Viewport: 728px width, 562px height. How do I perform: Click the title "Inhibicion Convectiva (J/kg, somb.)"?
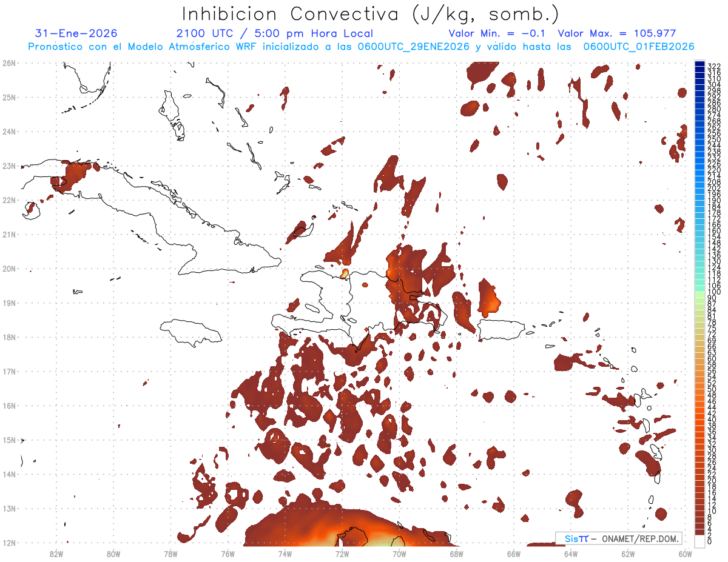(371, 14)
